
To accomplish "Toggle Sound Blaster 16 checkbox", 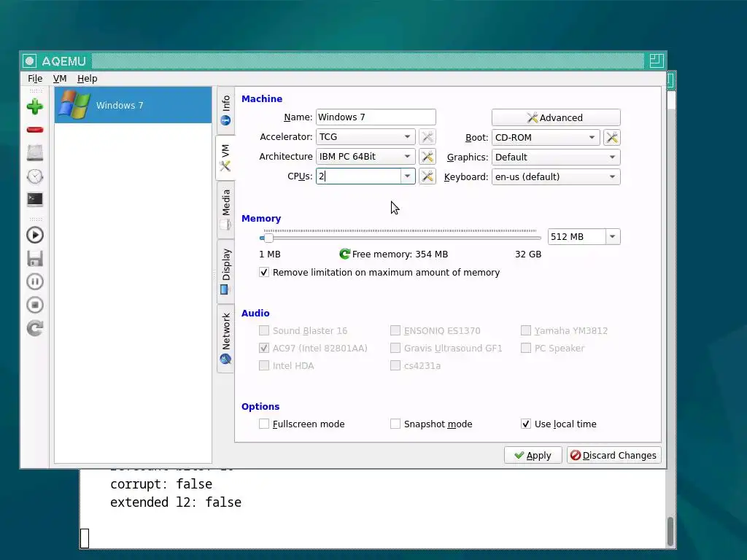I will 264,330.
